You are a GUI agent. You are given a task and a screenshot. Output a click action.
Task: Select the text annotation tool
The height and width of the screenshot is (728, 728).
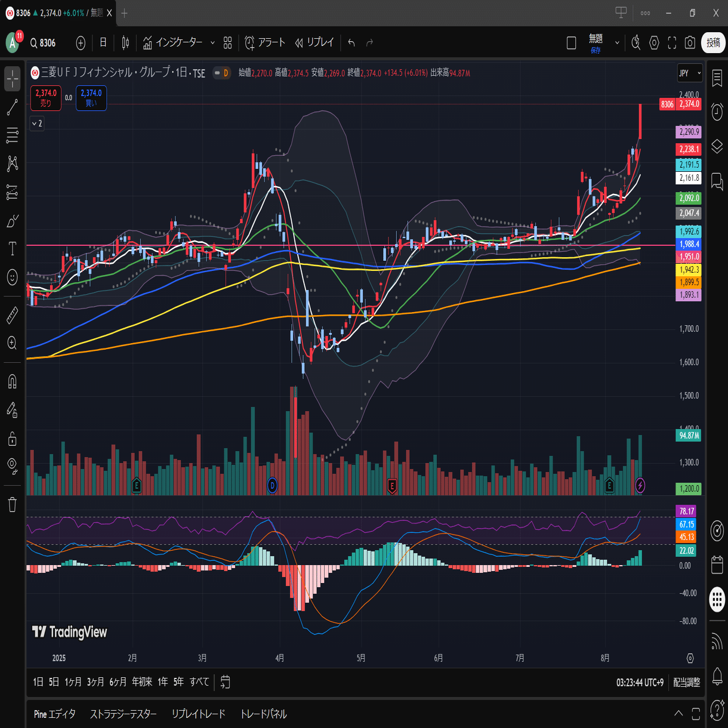pos(13,249)
